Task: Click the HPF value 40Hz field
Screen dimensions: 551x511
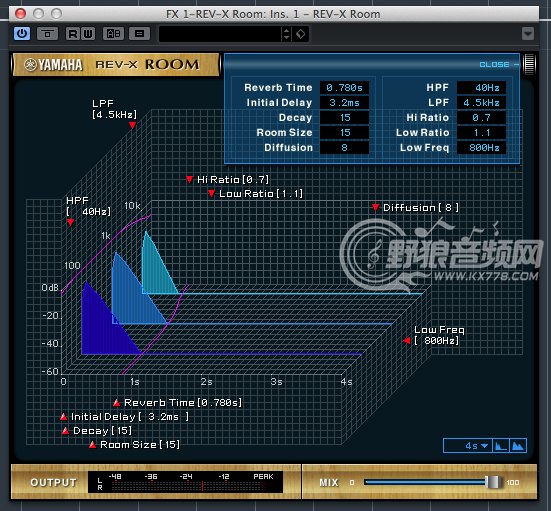Action: [481, 88]
